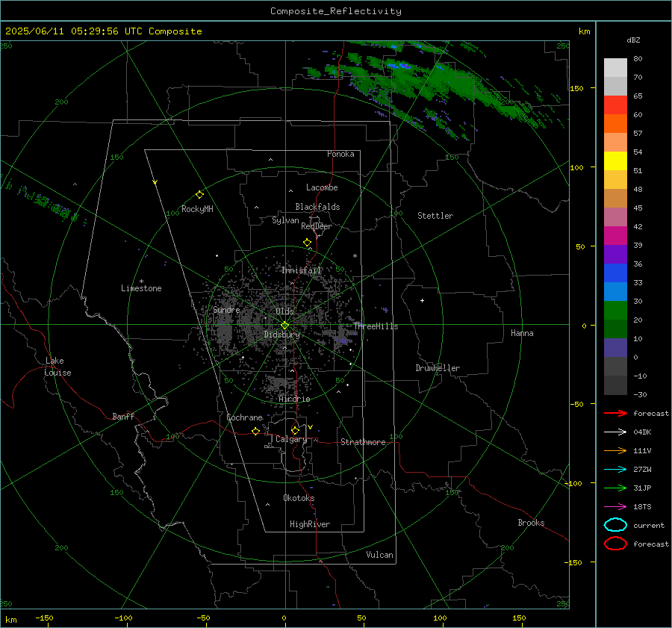
Task: Click yellow diamond marker beside RockyMH
Action: coord(199,195)
